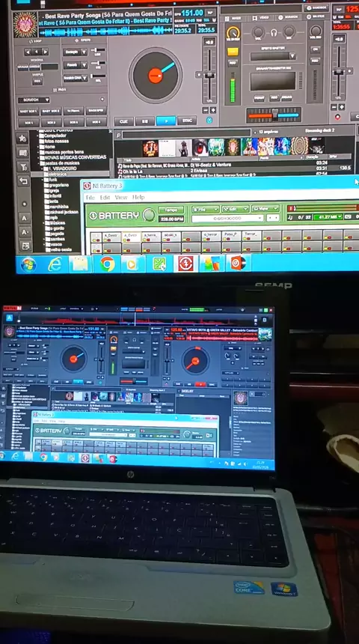The height and width of the screenshot is (644, 359).
Task: Toggle deck A SYNC on external monitor
Action: pyautogui.click(x=187, y=121)
